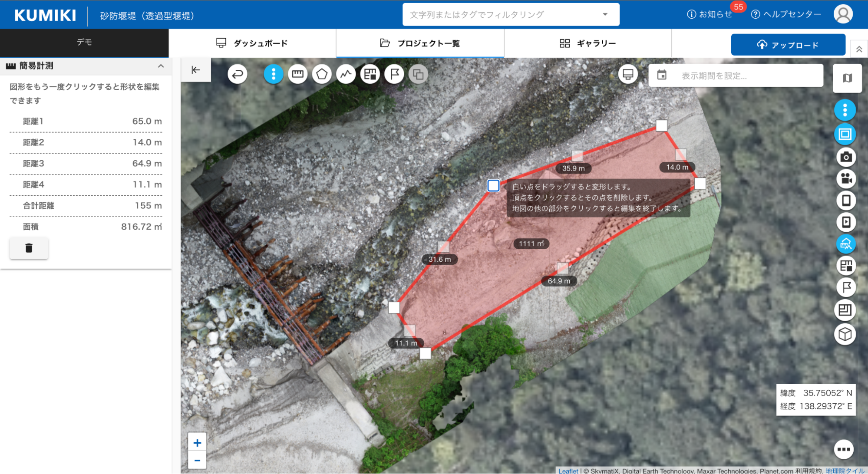Open the calendar icon for display period

pos(662,75)
